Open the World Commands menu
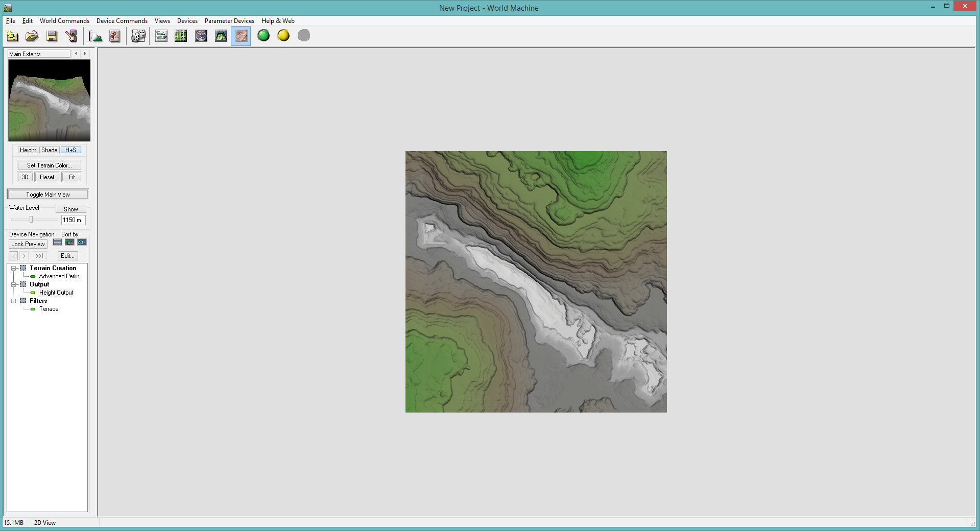Image resolution: width=980 pixels, height=531 pixels. (64, 21)
